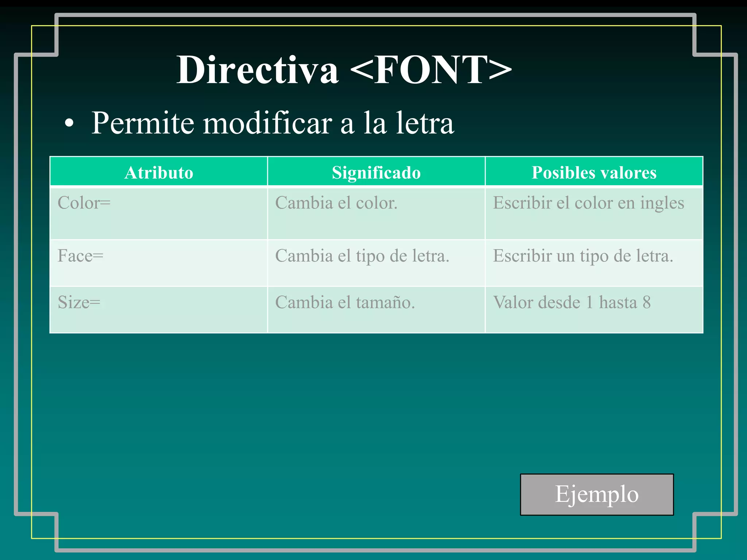
Task: Select the 'Escribir el color en ingles' cell
Action: (594, 213)
